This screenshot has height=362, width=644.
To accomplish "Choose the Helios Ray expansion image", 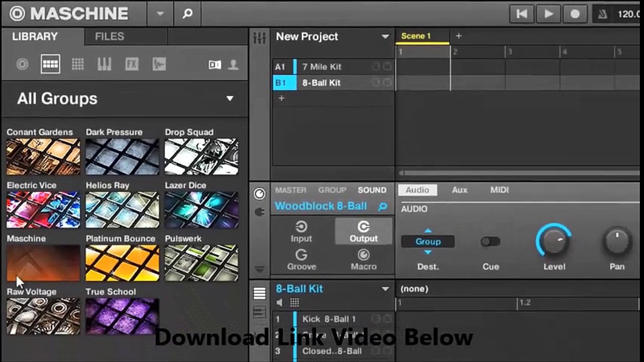I will (x=122, y=210).
